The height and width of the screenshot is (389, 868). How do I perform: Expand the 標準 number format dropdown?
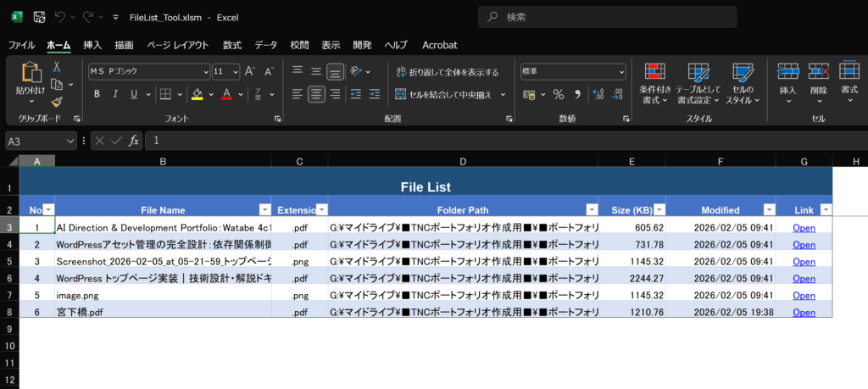[x=620, y=71]
